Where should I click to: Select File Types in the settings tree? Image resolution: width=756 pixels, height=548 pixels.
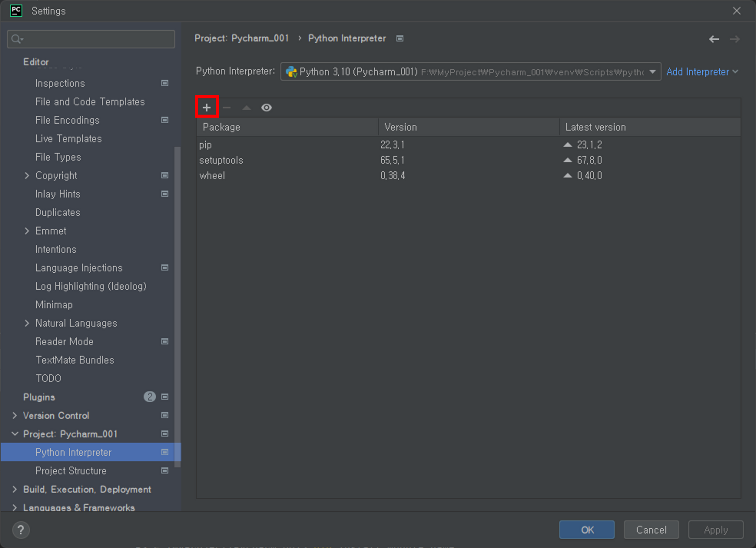(58, 157)
